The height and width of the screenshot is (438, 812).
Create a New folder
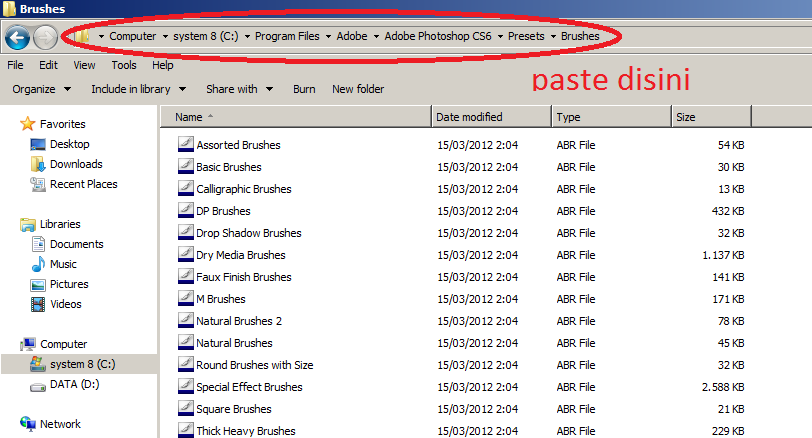[x=358, y=89]
